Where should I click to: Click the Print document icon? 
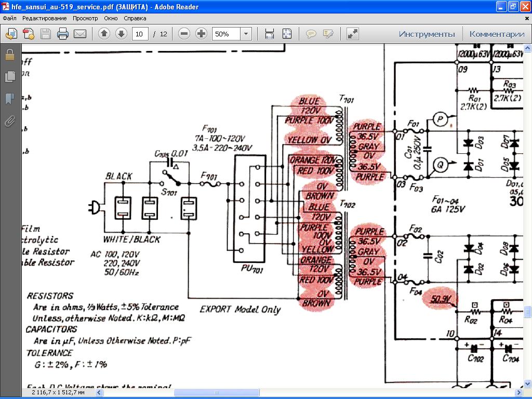point(63,34)
